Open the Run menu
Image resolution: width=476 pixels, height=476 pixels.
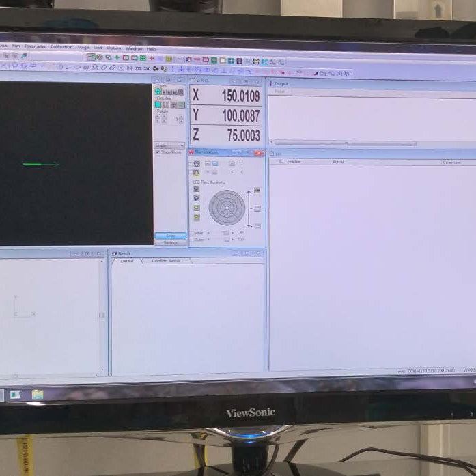tap(16, 46)
